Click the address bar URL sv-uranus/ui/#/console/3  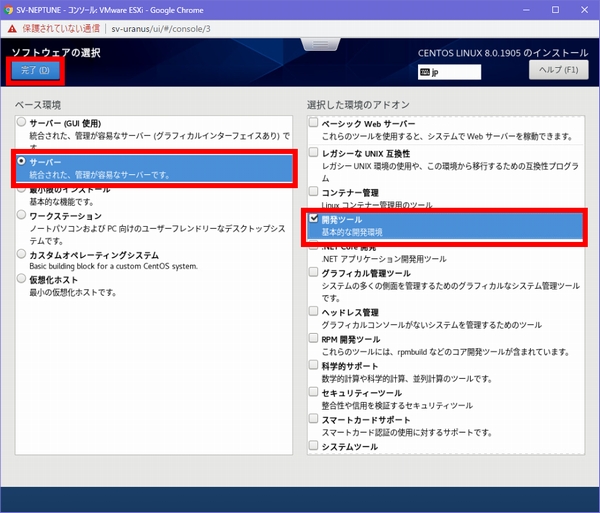(161, 29)
